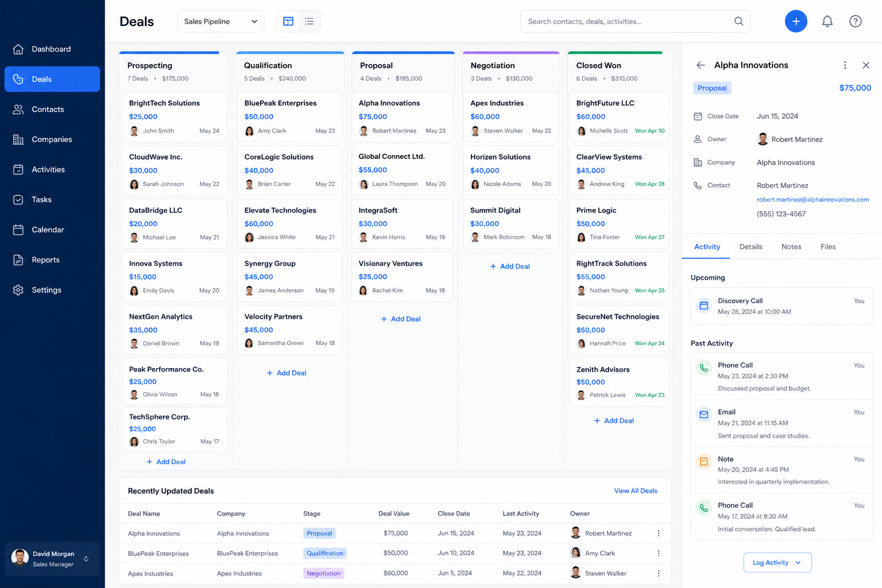Open the Apex Industries deal card

tap(511, 117)
